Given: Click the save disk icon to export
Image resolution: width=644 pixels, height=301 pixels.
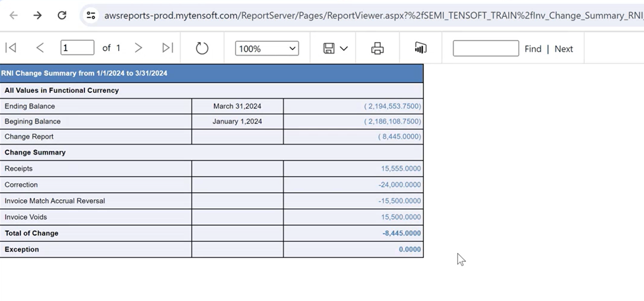Looking at the screenshot, I should coord(329,48).
